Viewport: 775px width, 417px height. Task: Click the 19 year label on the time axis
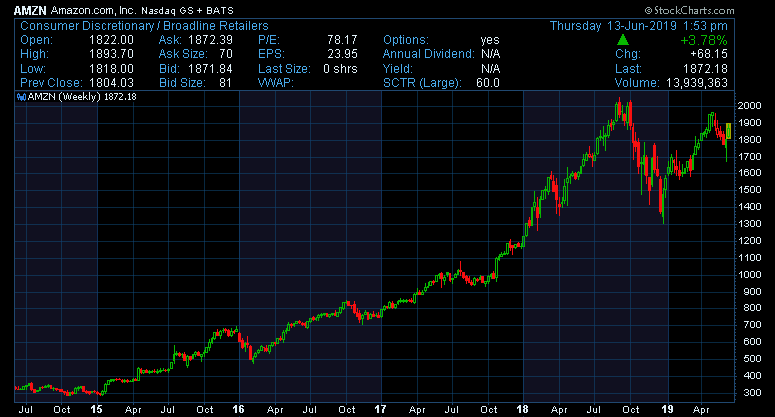(668, 409)
